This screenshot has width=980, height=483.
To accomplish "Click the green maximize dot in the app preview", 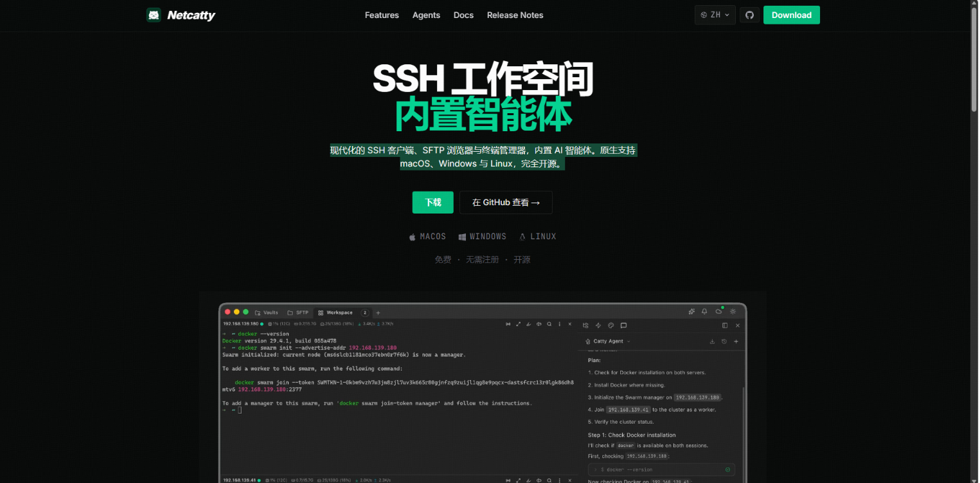I will pyautogui.click(x=245, y=312).
